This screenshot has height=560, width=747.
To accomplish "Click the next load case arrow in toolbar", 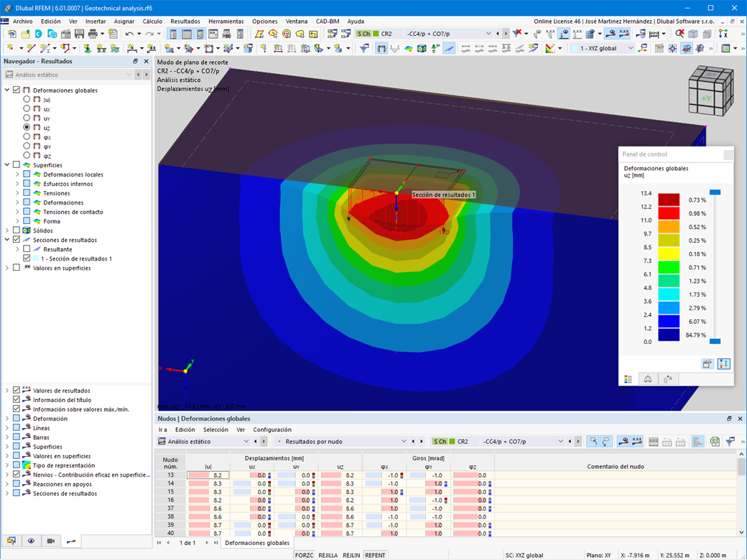I will (x=506, y=34).
